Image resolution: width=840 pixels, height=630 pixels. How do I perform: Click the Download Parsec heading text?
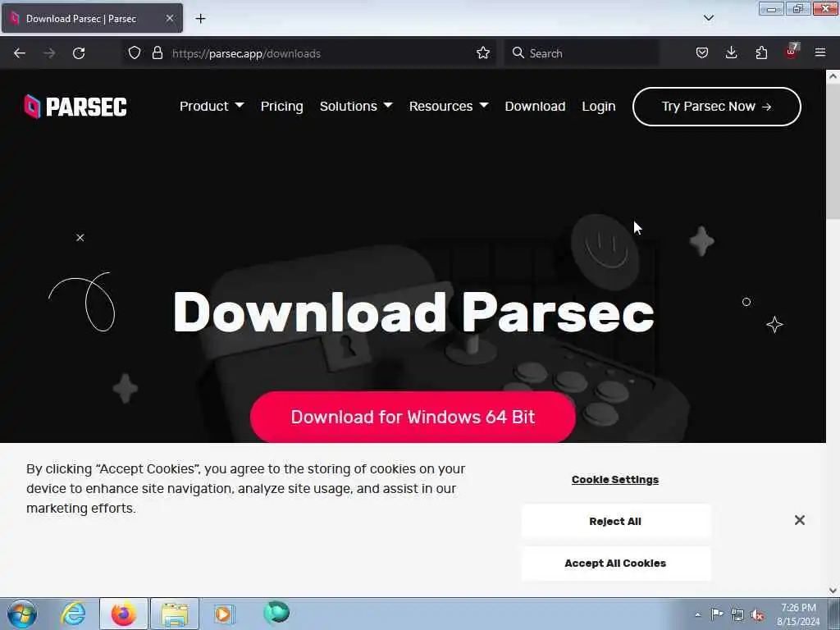coord(413,313)
